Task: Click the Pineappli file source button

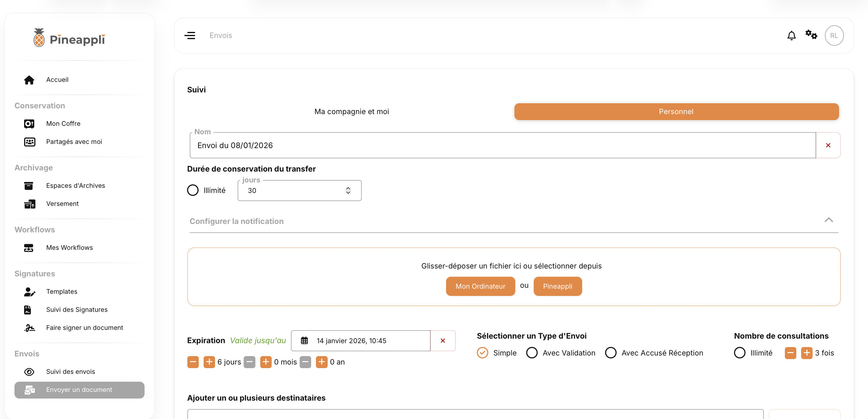Action: [557, 286]
